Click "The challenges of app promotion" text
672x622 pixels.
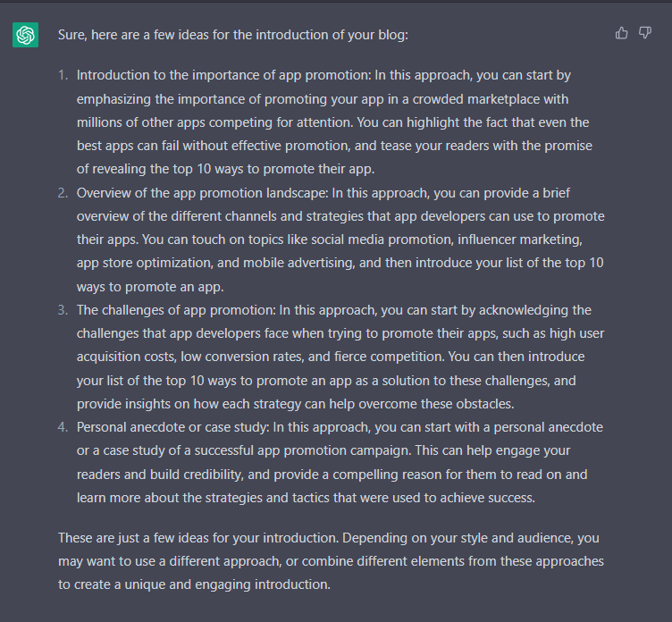(176, 310)
